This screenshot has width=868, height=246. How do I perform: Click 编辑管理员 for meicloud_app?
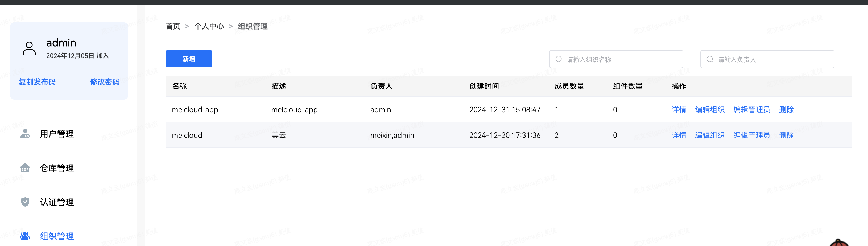[x=751, y=109]
